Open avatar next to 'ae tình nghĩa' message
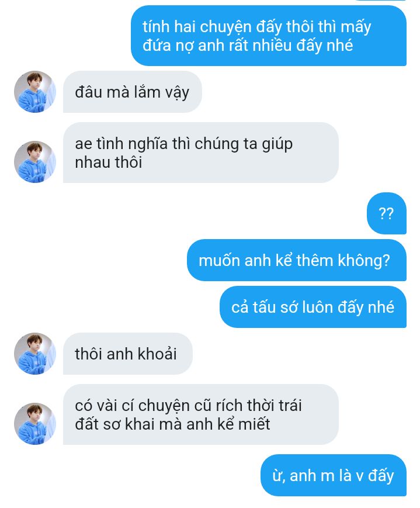 (35, 162)
